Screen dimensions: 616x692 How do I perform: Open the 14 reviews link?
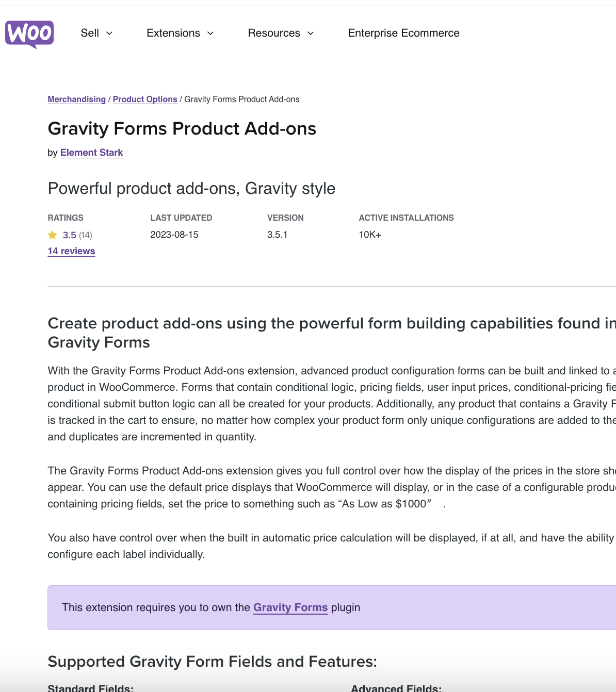click(x=71, y=251)
